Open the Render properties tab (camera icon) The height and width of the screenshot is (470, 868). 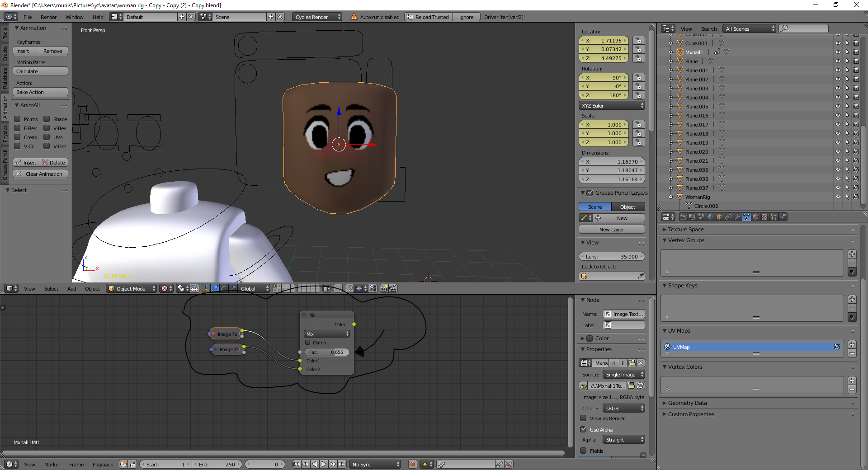(x=684, y=217)
